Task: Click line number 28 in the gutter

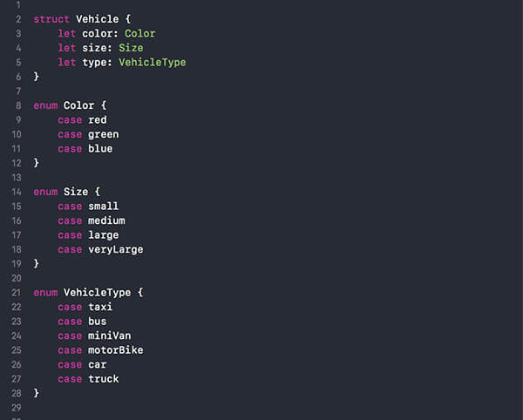Action: [x=17, y=393]
